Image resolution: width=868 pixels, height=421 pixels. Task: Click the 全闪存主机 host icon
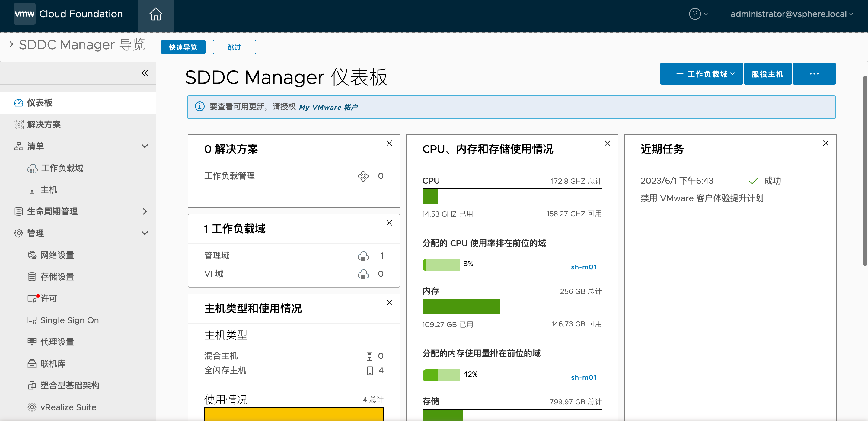click(370, 371)
